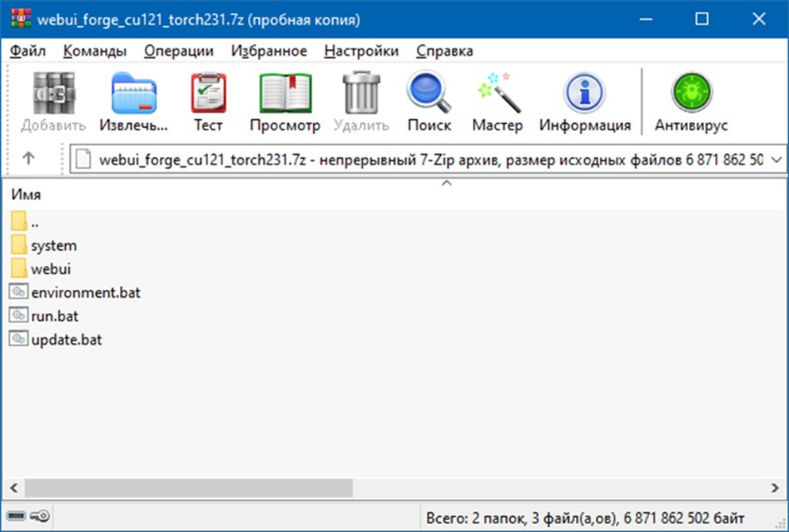Open the Избранное menu
The image size is (789, 532).
tap(269, 51)
